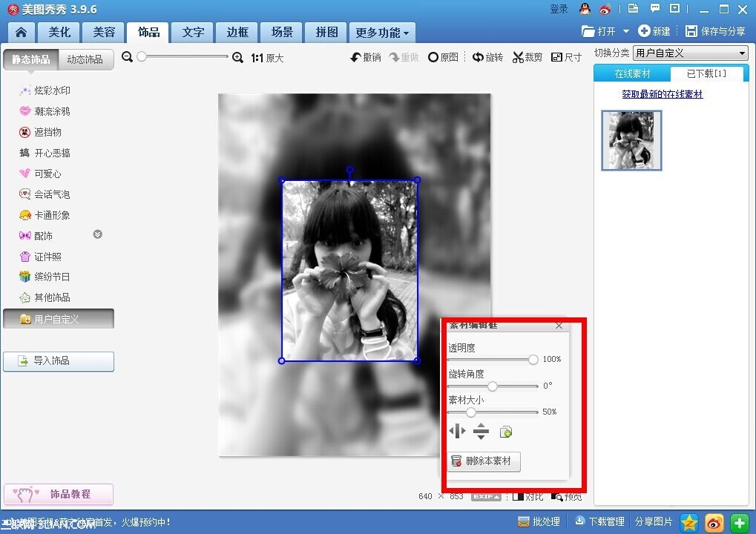This screenshot has height=534, width=756.
Task: Click the feedback chat bubble icon
Action: 655,8
